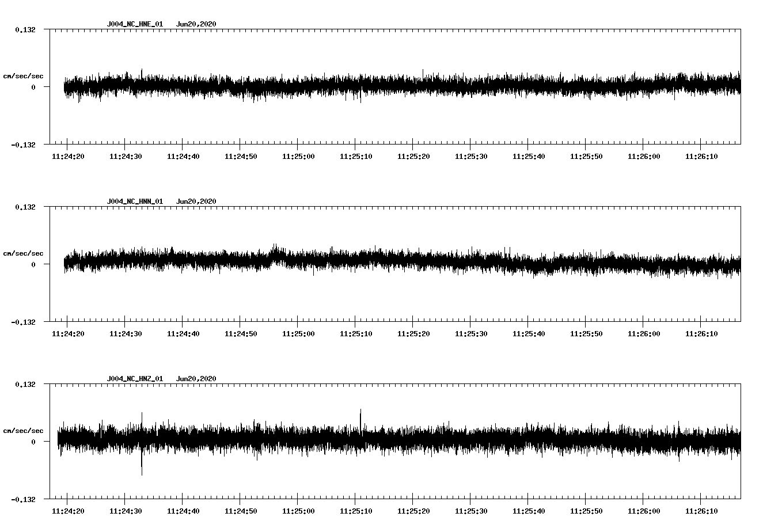Click the J004_NC_HNE_01 channel title
The width and height of the screenshot is (782, 532).
[135, 24]
